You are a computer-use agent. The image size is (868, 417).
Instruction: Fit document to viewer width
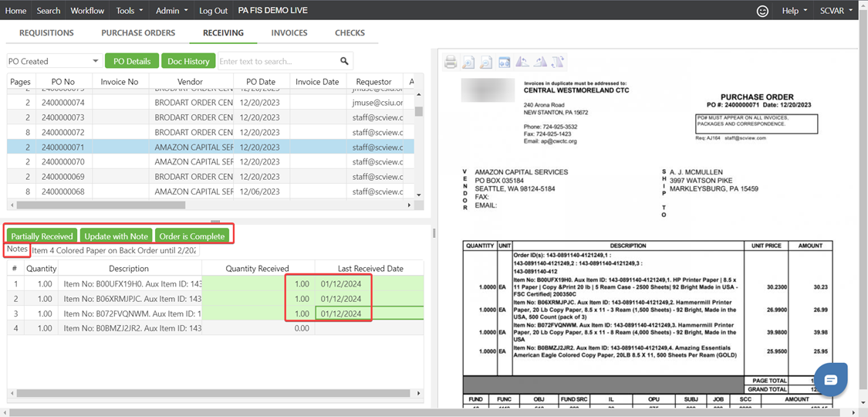tap(504, 63)
